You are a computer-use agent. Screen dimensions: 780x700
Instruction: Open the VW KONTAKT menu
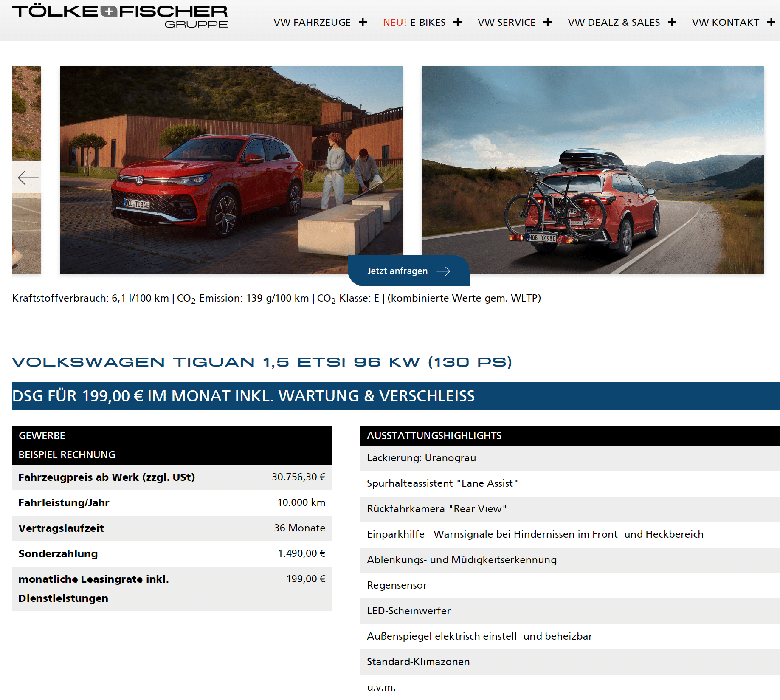[725, 23]
